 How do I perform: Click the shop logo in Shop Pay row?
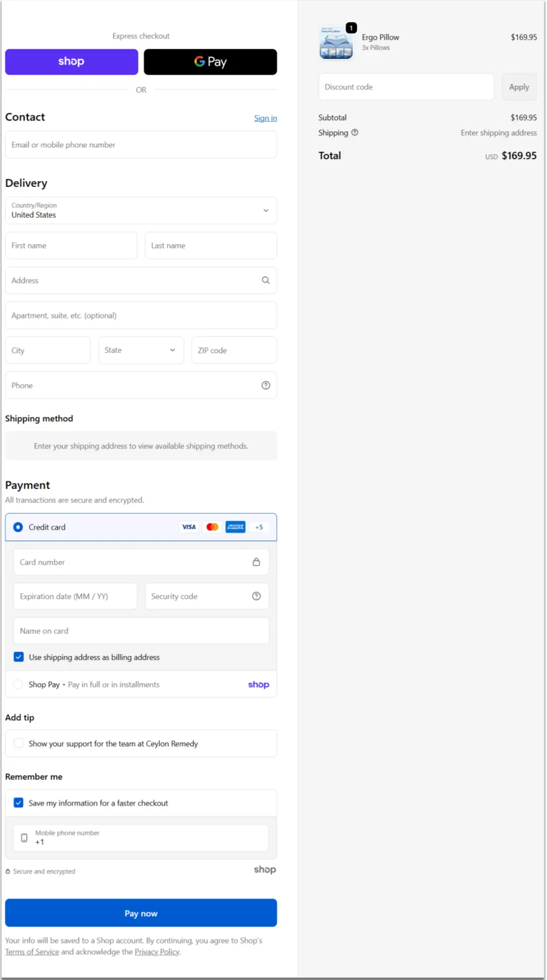coord(258,685)
